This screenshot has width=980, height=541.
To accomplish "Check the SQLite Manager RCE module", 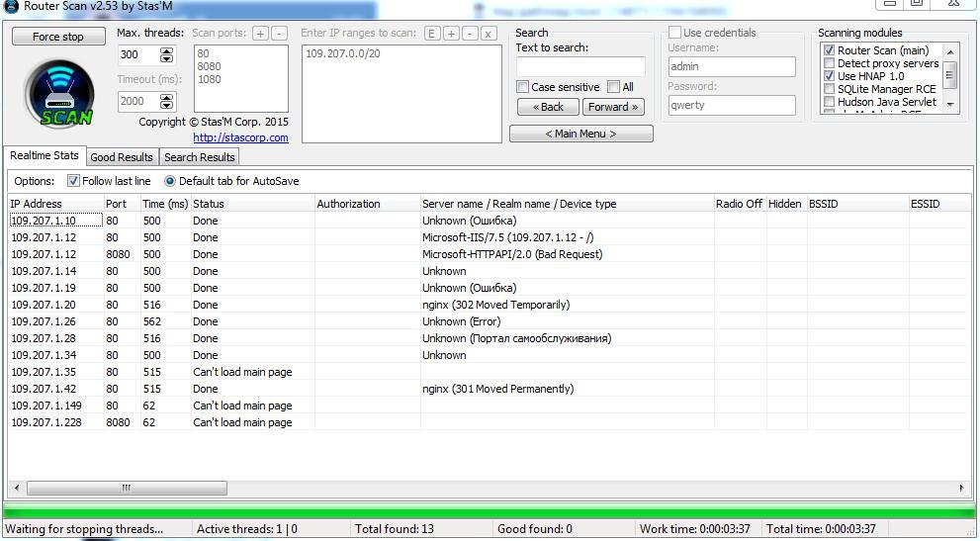I will (830, 89).
